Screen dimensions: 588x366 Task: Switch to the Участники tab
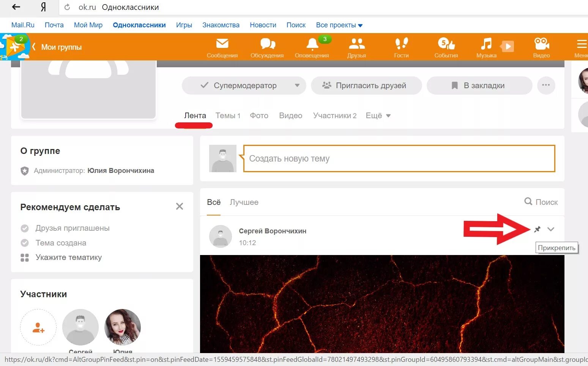pos(335,116)
